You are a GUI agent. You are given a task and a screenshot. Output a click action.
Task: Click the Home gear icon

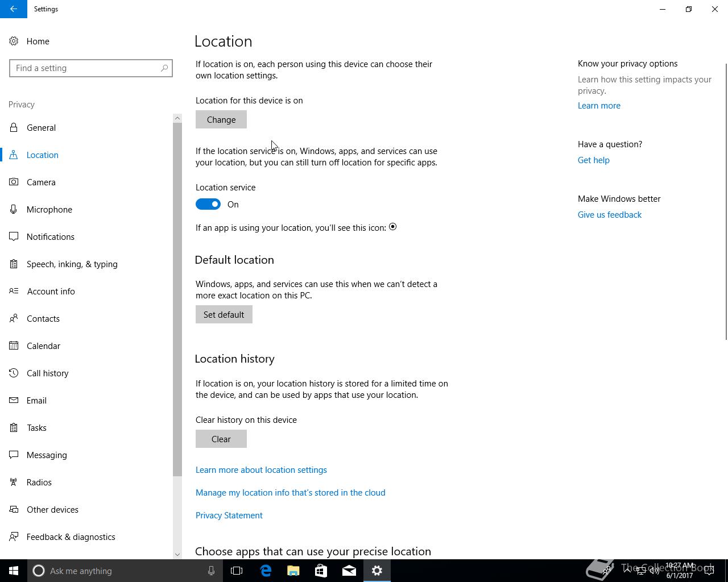pyautogui.click(x=14, y=41)
